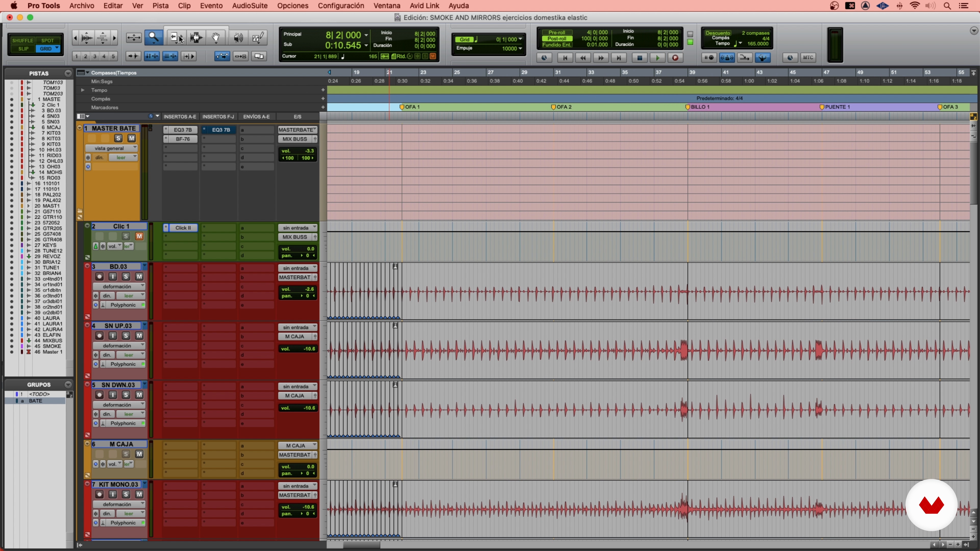Screen dimensions: 980x551
Task: Record-enable the BD.03 track
Action: (99, 277)
